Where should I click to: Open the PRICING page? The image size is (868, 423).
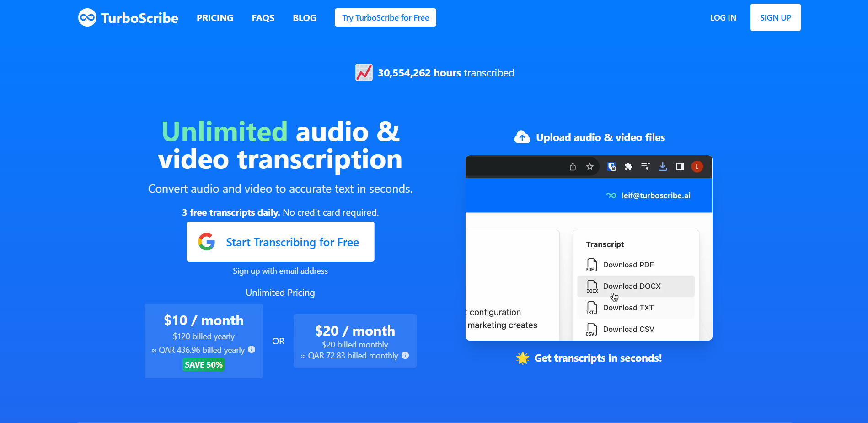215,18
